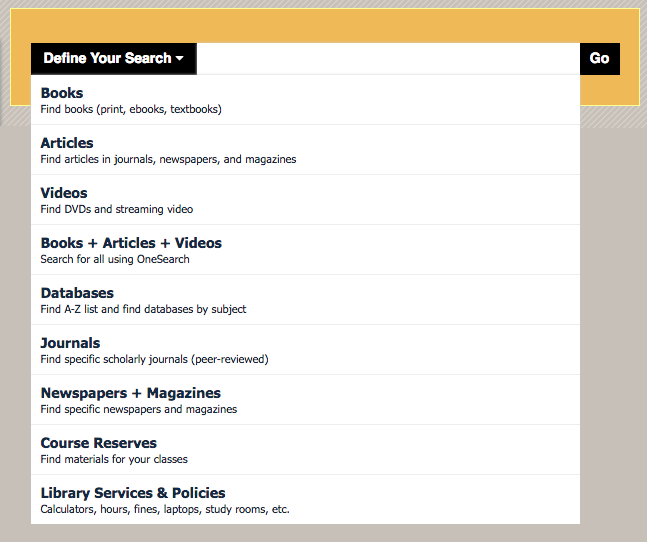This screenshot has height=542, width=647.
Task: Select Library Services & Policies entry
Action: (305, 500)
